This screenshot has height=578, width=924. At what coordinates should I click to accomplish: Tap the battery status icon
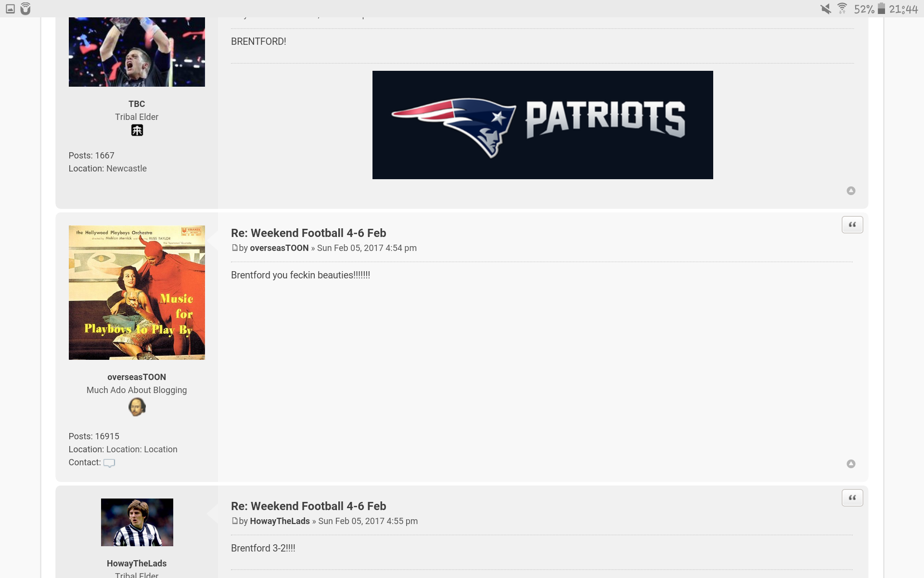[881, 9]
